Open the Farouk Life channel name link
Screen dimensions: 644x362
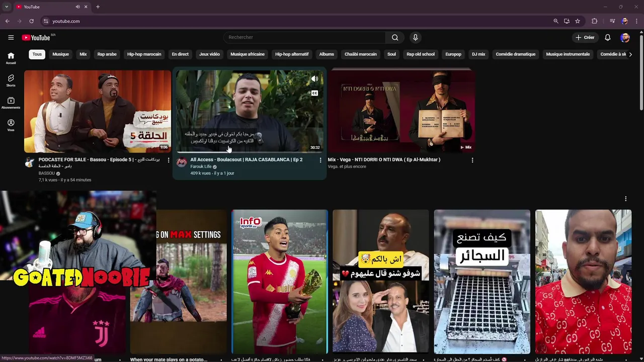[x=201, y=166]
